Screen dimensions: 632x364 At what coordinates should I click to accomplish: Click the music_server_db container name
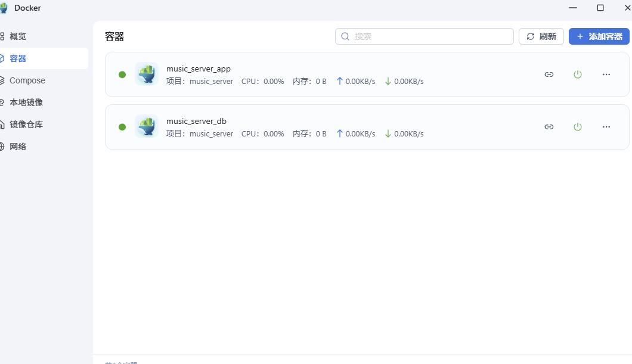pos(196,121)
